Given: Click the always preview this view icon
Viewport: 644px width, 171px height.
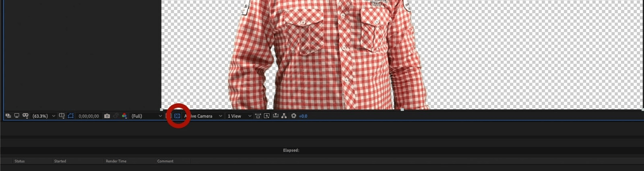Looking at the screenshot, I should (8, 116).
